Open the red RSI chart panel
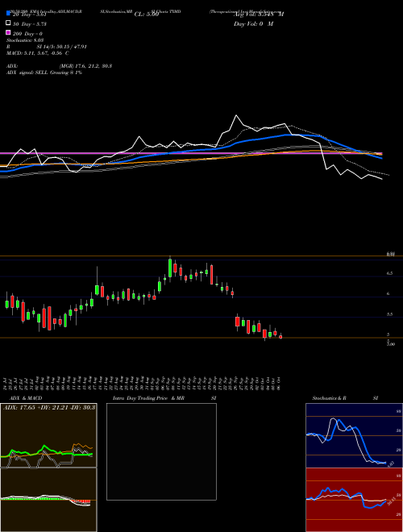Viewport: 403px width, 532px height. click(x=354, y=500)
